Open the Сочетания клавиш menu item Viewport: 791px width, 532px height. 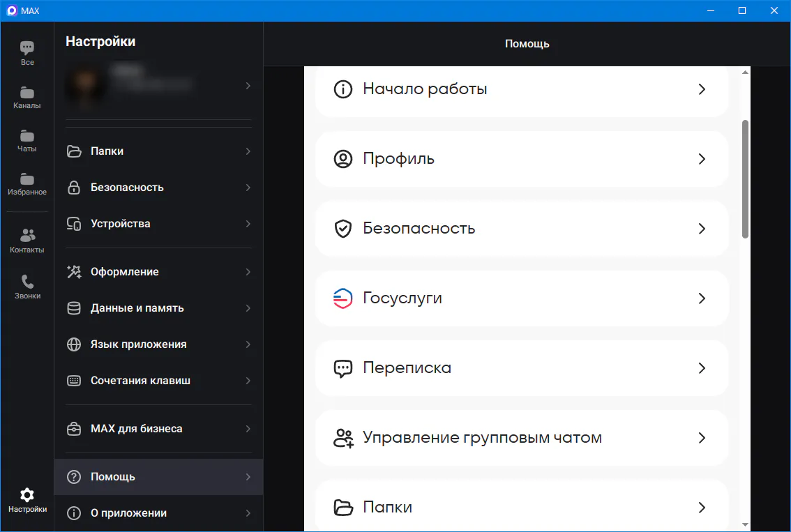click(x=158, y=381)
